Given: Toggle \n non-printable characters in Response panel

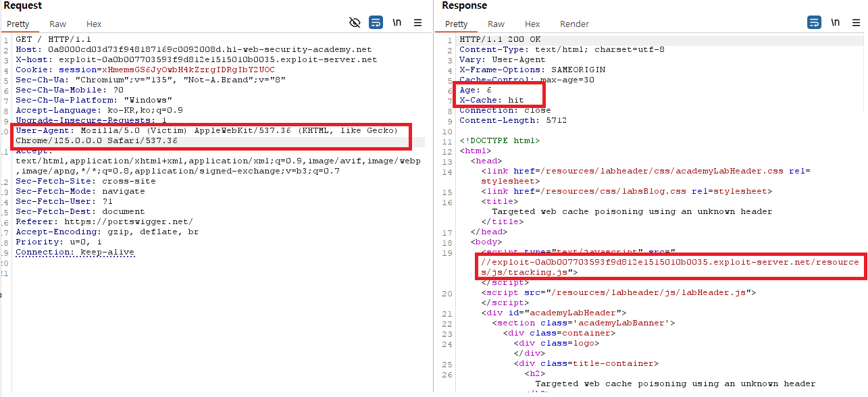Looking at the screenshot, I should (x=836, y=22).
